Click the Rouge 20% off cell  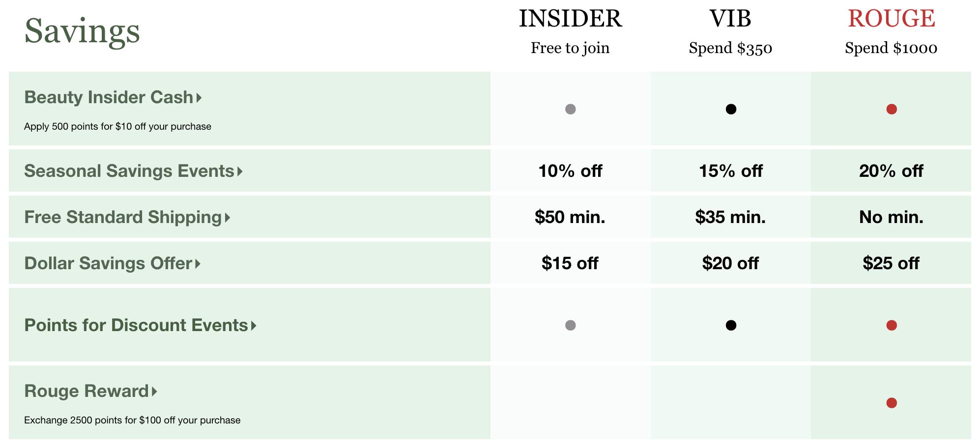tap(891, 171)
